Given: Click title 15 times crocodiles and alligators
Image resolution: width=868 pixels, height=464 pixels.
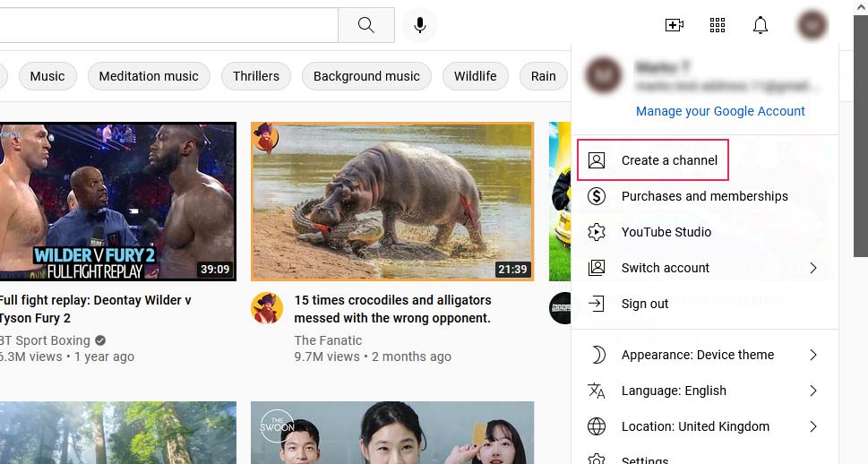Looking at the screenshot, I should [x=392, y=309].
